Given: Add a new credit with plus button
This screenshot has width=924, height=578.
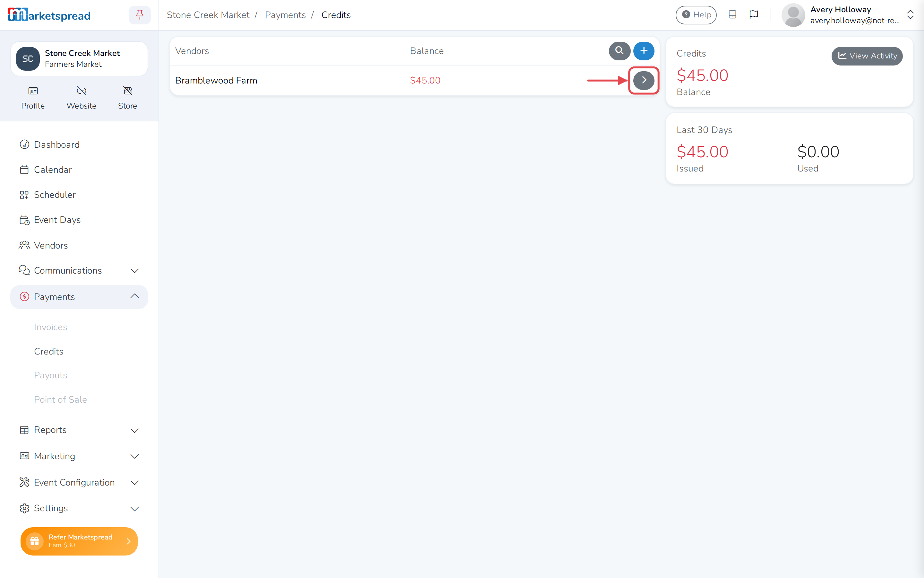Looking at the screenshot, I should pyautogui.click(x=644, y=51).
